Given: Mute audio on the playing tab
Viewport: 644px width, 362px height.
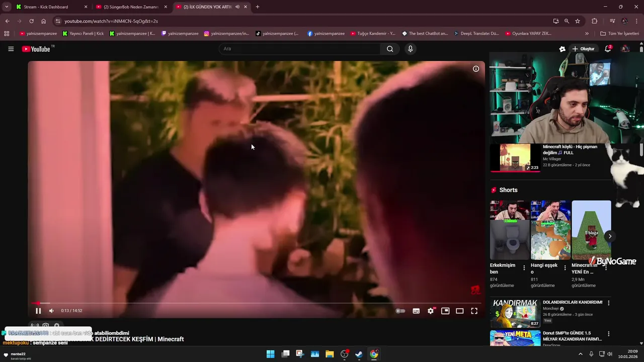Looking at the screenshot, I should 237,7.
